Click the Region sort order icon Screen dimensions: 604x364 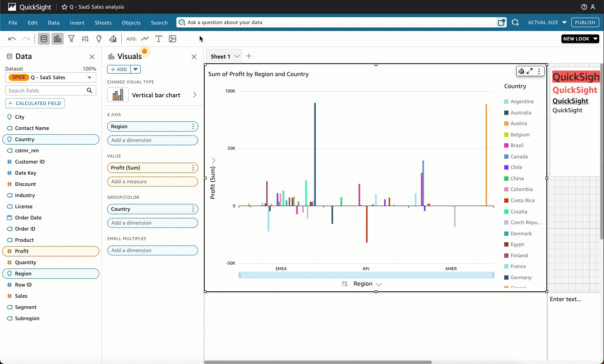tap(345, 284)
